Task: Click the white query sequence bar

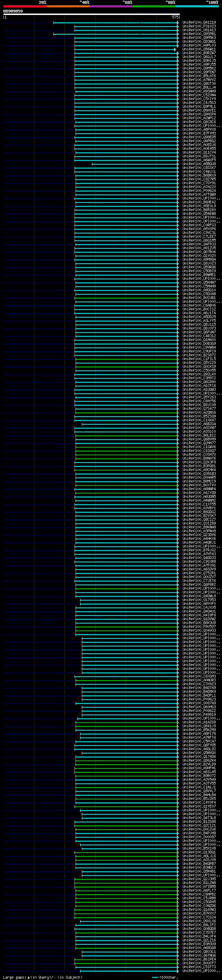Action: pyautogui.click(x=92, y=15)
